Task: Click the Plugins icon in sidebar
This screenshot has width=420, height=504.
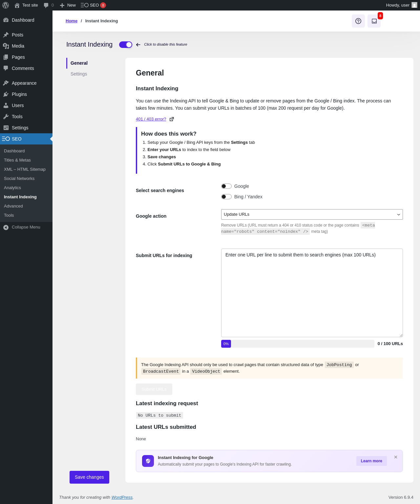Action: [6, 94]
